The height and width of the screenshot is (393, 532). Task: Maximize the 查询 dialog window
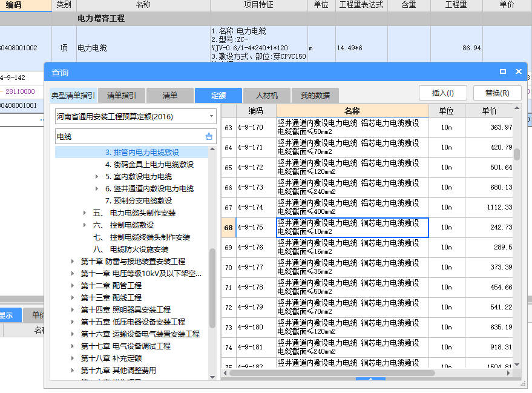click(503, 71)
